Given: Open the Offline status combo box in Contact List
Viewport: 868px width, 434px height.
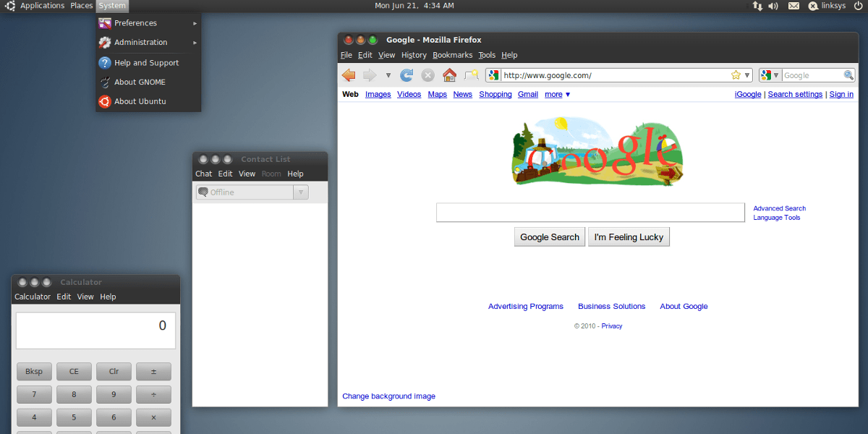Looking at the screenshot, I should pos(252,192).
